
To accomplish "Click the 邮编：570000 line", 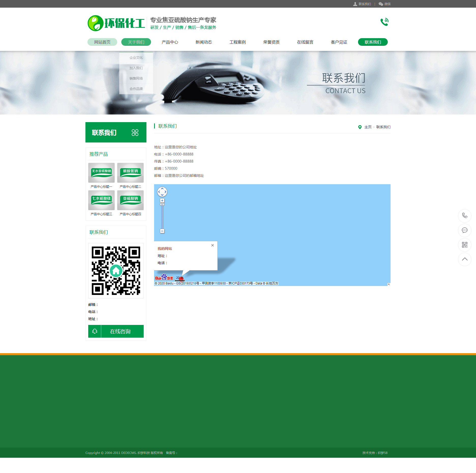I will (x=166, y=168).
